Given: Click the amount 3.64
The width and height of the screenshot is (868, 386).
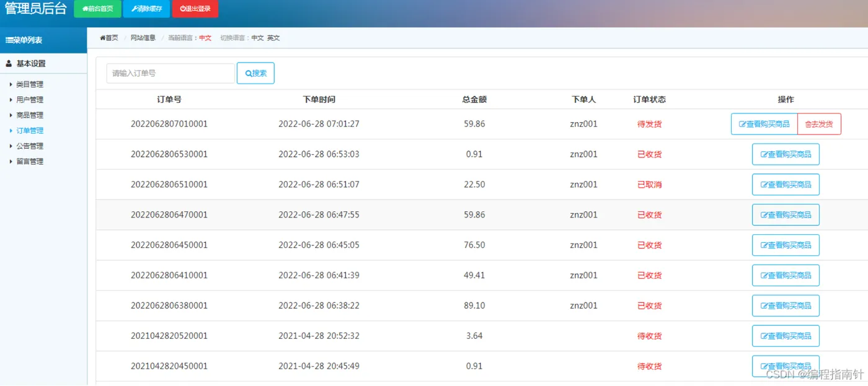Looking at the screenshot, I should [x=474, y=336].
